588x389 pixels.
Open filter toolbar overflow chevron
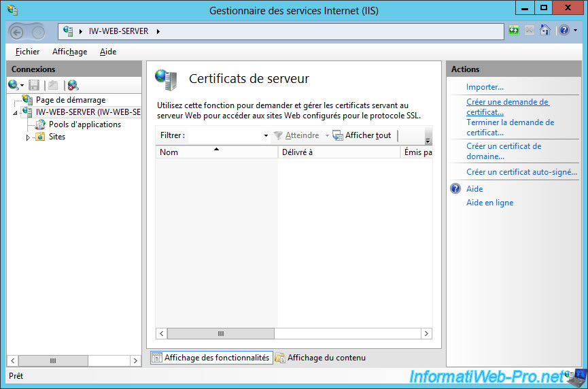pyautogui.click(x=428, y=141)
